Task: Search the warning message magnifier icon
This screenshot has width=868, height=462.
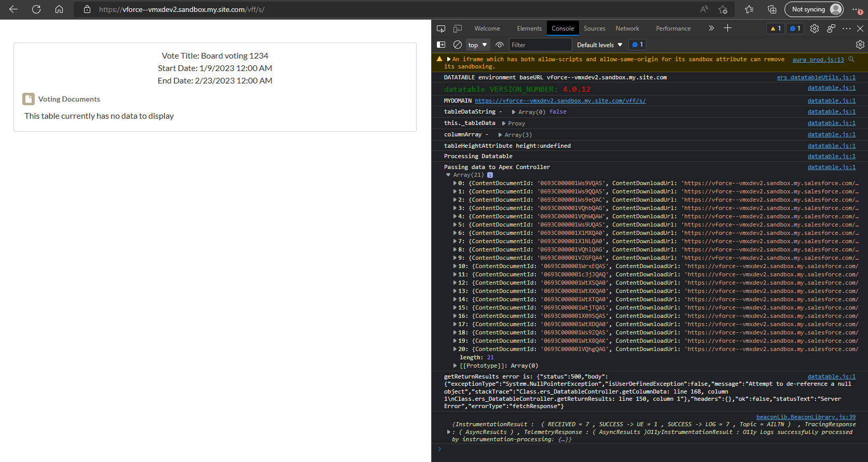Action: click(x=851, y=59)
